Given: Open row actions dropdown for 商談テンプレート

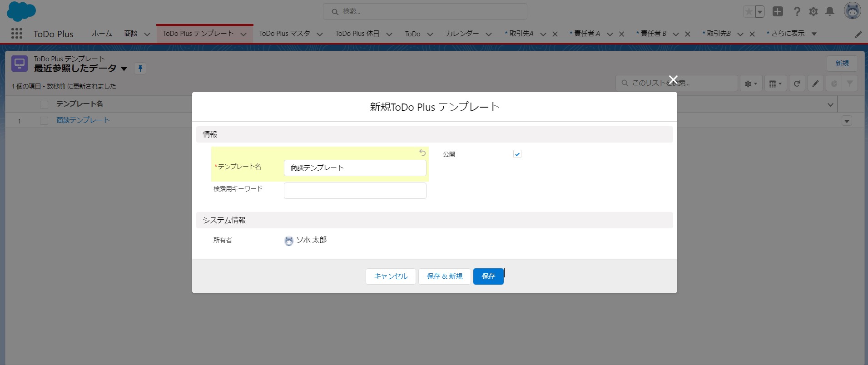Looking at the screenshot, I should [x=847, y=121].
